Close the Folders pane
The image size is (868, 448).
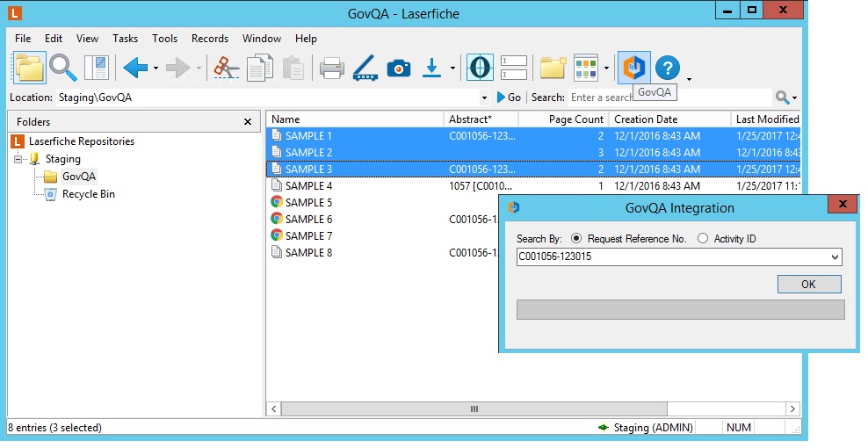248,122
